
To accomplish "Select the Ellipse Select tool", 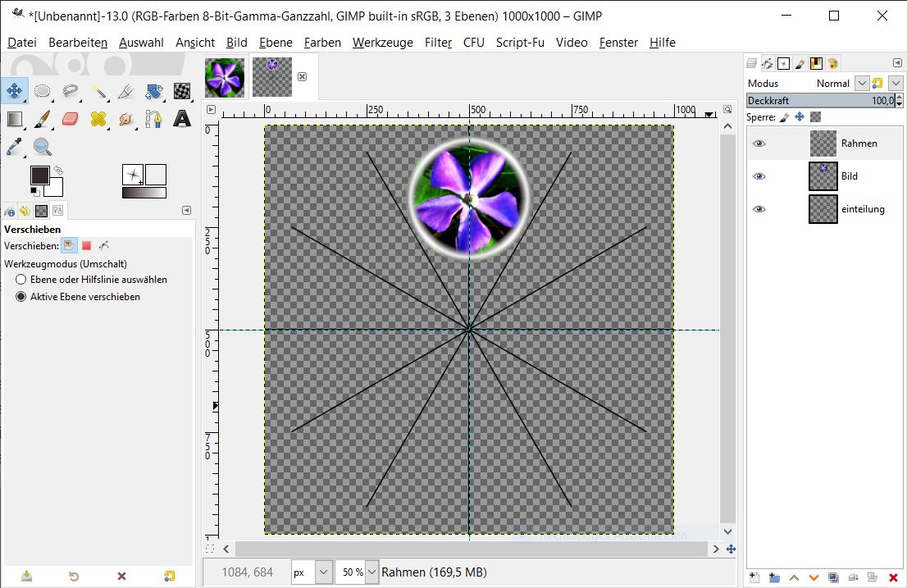I will pyautogui.click(x=42, y=91).
